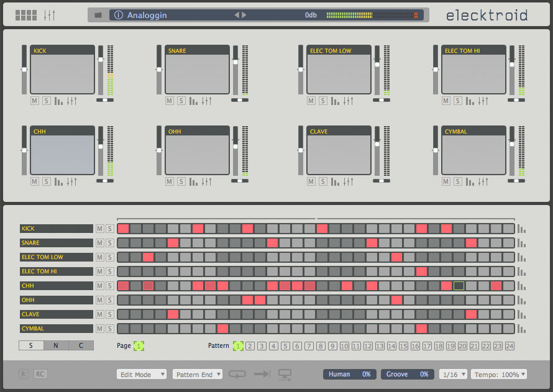This screenshot has width=553, height=392.
Task: Click the RC button
Action: 40,374
